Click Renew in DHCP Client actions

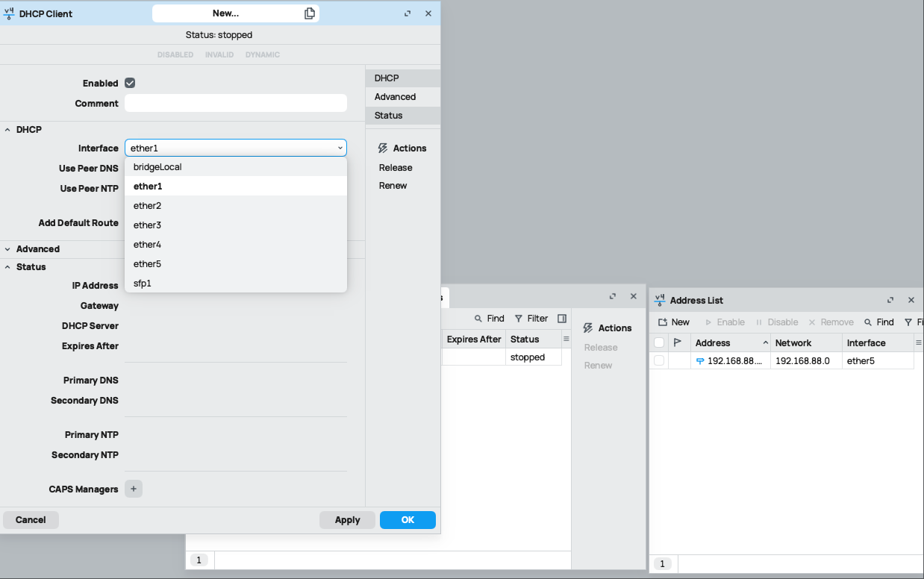click(x=393, y=186)
